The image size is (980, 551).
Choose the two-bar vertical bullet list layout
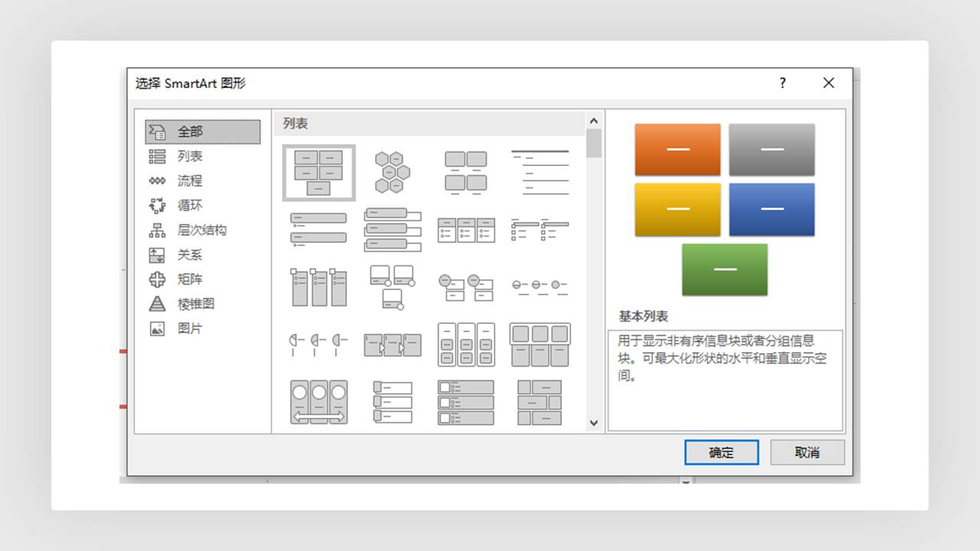pos(318,230)
